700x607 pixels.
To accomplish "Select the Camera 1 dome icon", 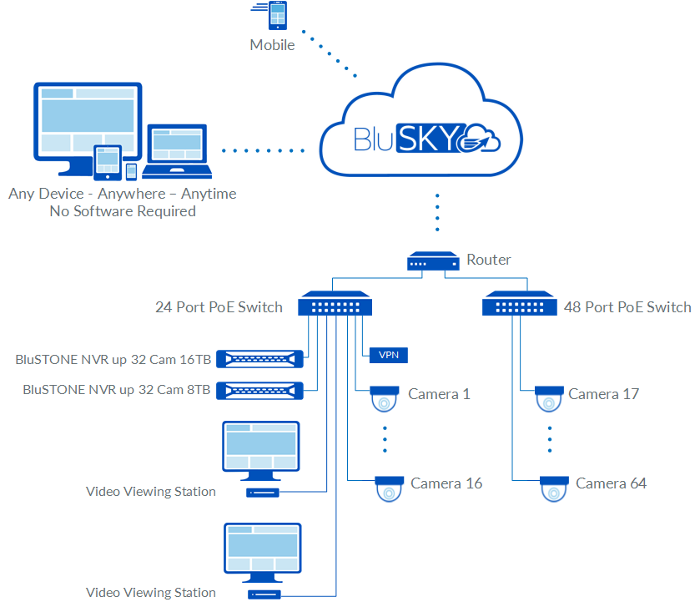I will click(x=385, y=397).
